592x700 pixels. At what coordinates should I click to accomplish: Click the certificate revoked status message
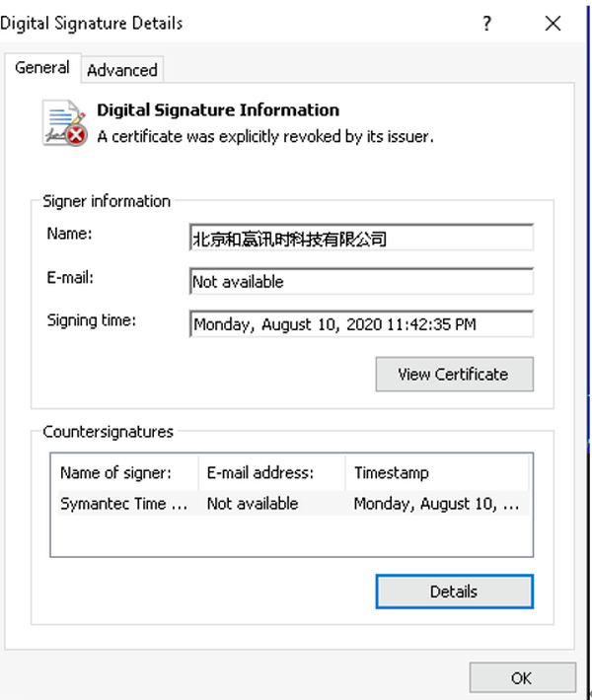coord(264,136)
